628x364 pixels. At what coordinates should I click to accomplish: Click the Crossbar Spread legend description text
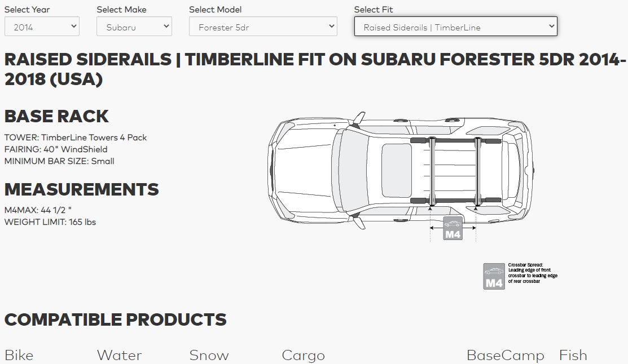[x=533, y=273]
